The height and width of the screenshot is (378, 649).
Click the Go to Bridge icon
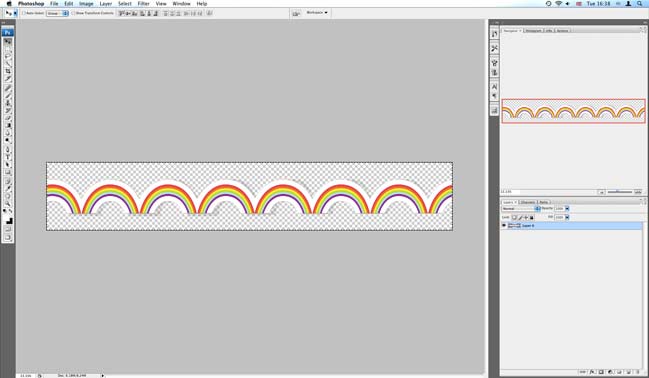click(x=296, y=13)
